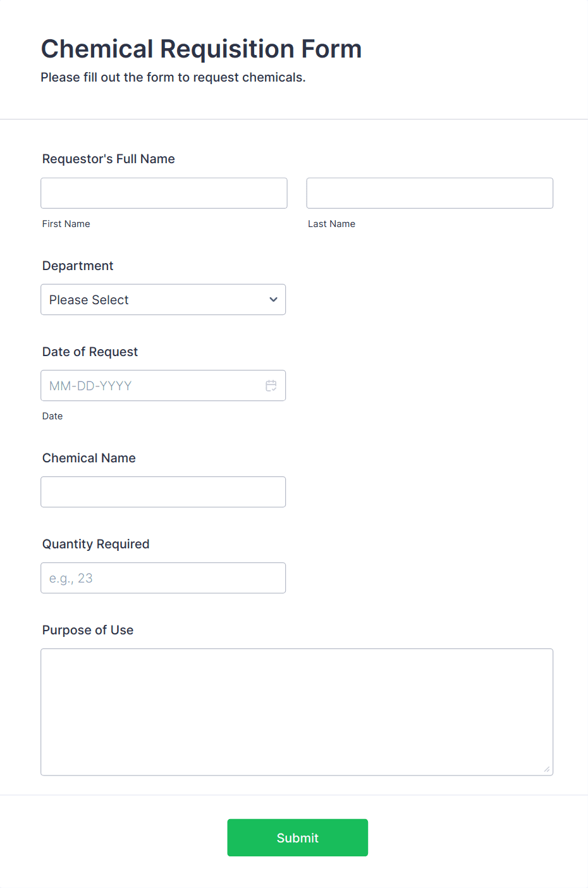The image size is (588, 888).
Task: Click the 'Department' field label
Action: [x=78, y=266]
